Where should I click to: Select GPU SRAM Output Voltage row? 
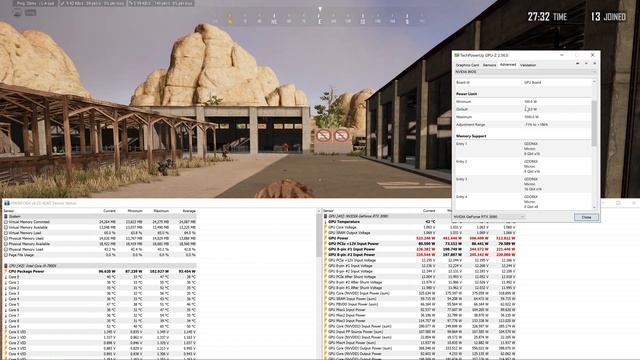coord(420,233)
